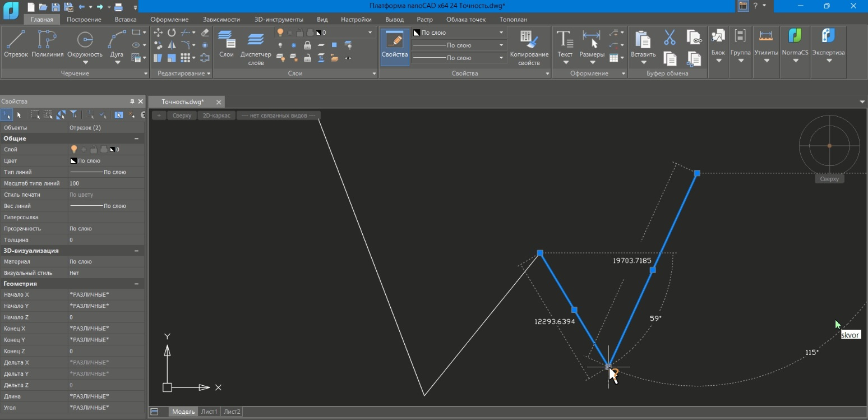Click the Save icon in quick access toolbar
This screenshot has height=420, width=868.
tap(56, 7)
